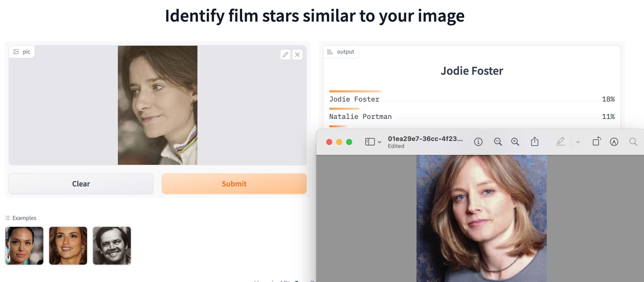Viewport: 644px width, 282px height.
Task: Click the Preview search magnifier icon
Action: [633, 142]
